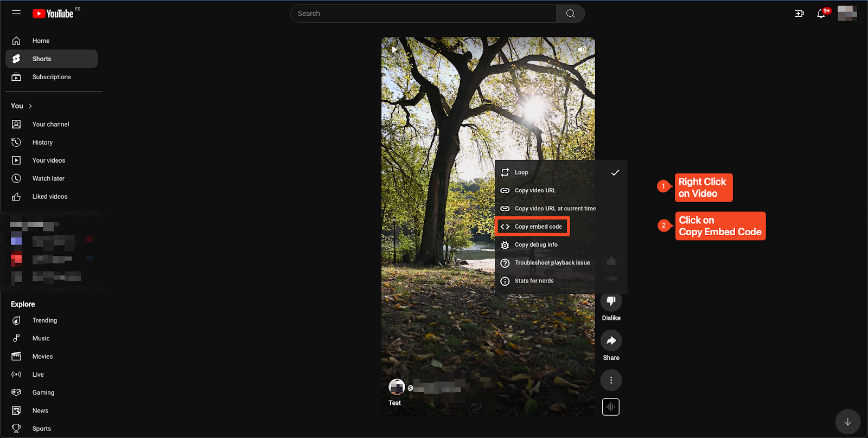
Task: Open Music in Explore
Action: pyautogui.click(x=52, y=338)
